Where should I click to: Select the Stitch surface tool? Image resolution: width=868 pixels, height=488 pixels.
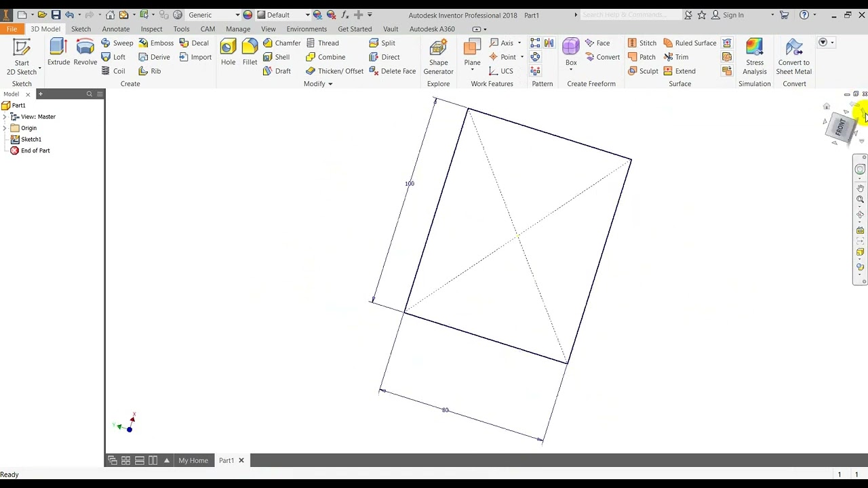[x=642, y=43]
